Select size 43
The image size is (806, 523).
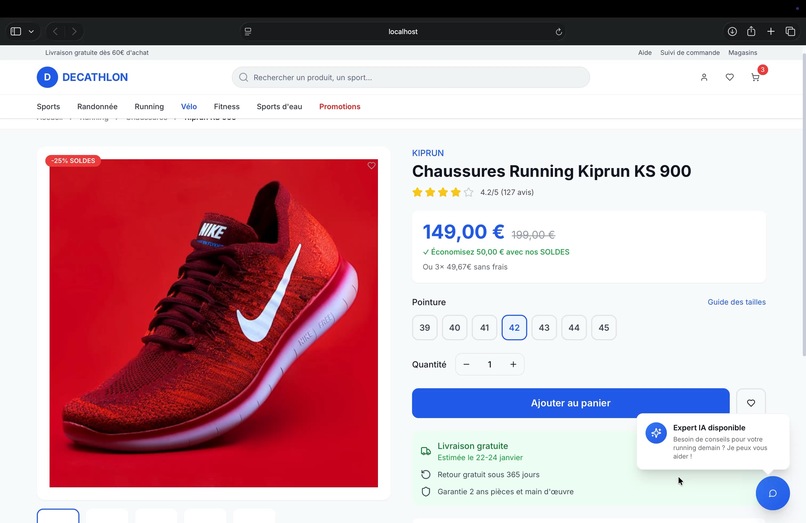click(544, 328)
